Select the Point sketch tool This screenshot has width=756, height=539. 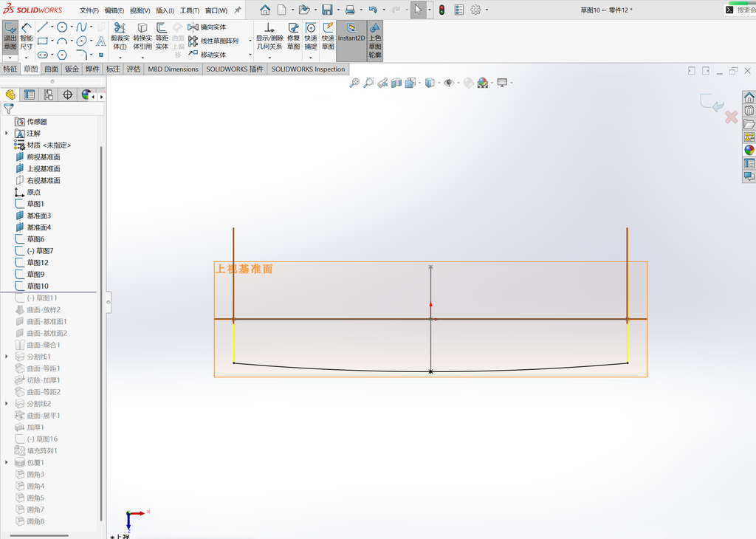point(100,55)
